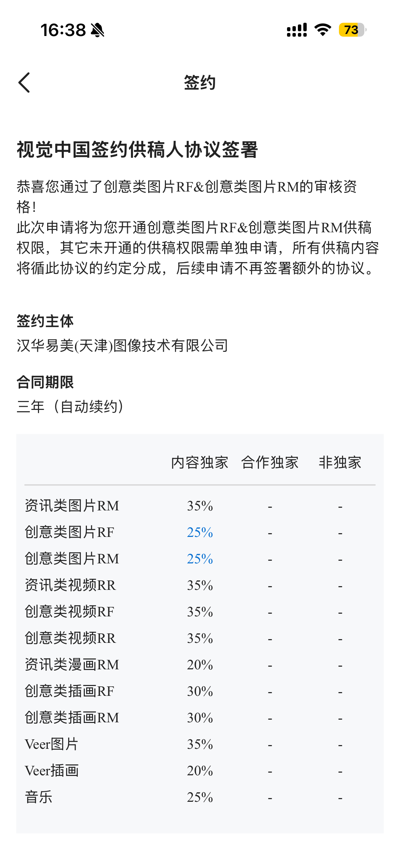Select the 非独家 column header
The height and width of the screenshot is (868, 400).
coord(340,463)
